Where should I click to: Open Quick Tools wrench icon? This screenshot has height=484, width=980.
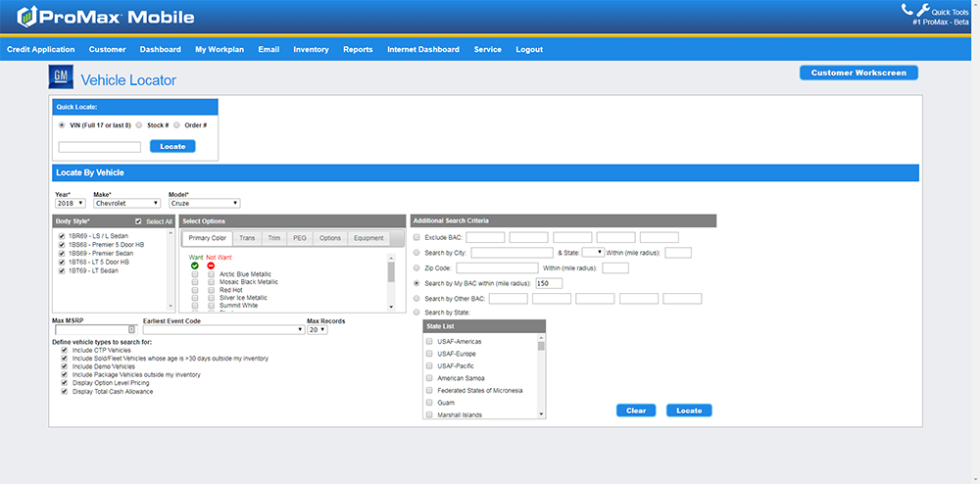922,10
